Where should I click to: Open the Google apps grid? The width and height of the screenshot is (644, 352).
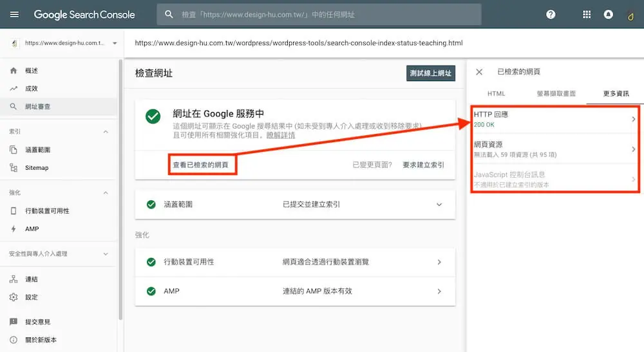[x=587, y=14]
